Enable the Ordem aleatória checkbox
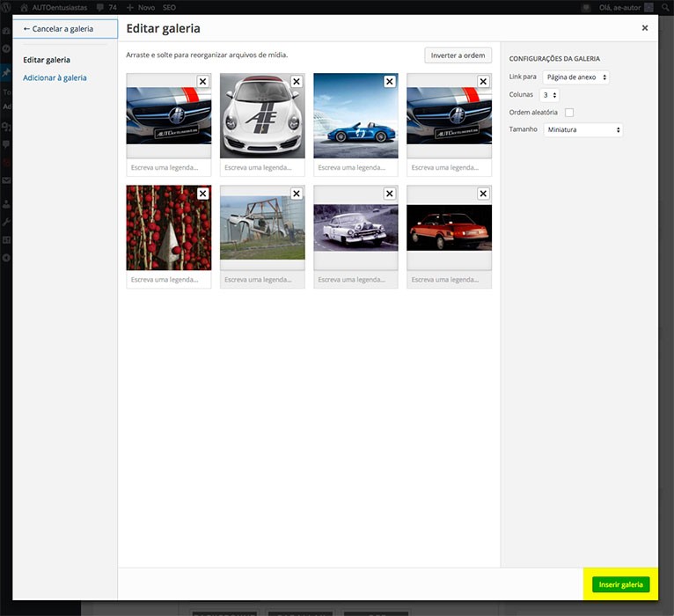Image resolution: width=674 pixels, height=616 pixels. pos(569,113)
